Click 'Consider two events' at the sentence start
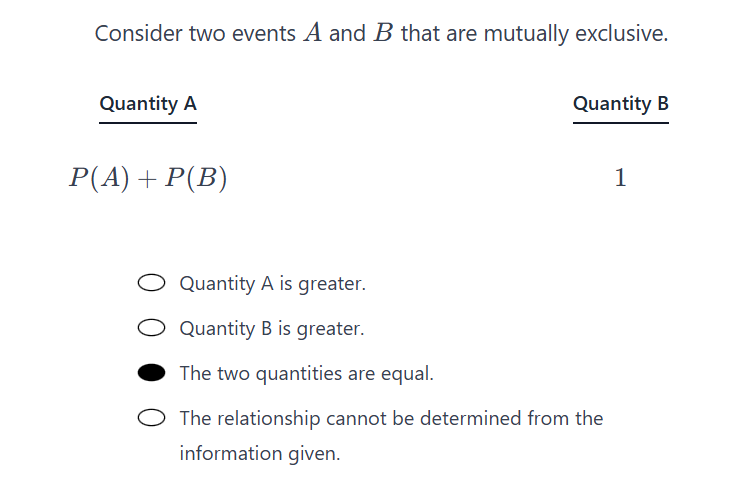Screen dimensions: 736x492 (x=195, y=33)
